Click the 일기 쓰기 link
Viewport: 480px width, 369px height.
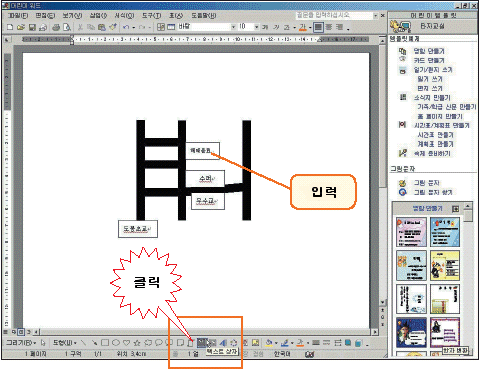click(430, 79)
